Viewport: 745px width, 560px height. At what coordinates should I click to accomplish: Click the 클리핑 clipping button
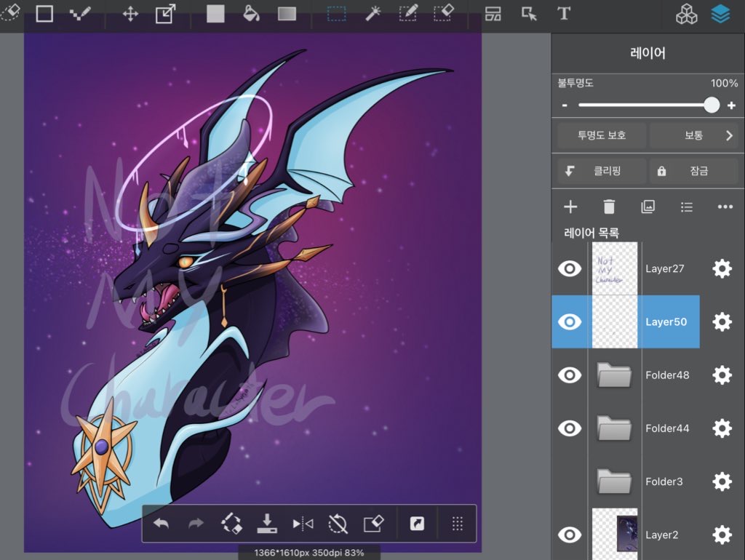point(602,171)
